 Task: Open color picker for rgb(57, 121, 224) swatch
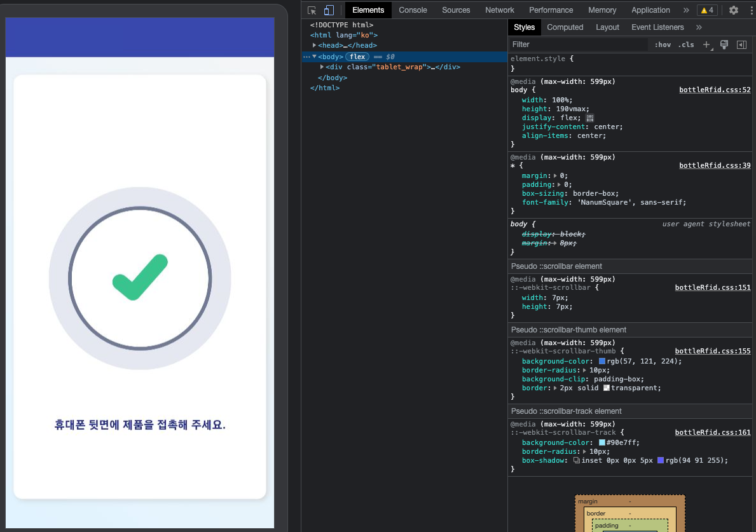point(601,362)
